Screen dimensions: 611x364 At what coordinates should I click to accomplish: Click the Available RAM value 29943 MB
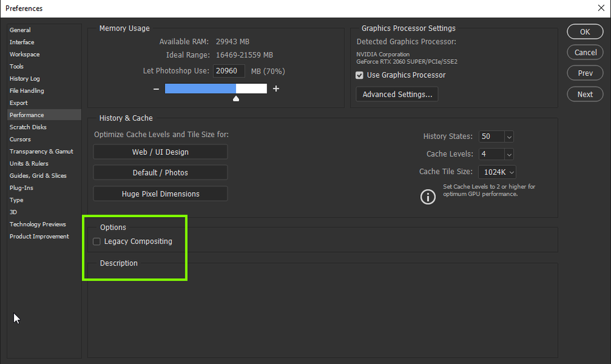(232, 42)
